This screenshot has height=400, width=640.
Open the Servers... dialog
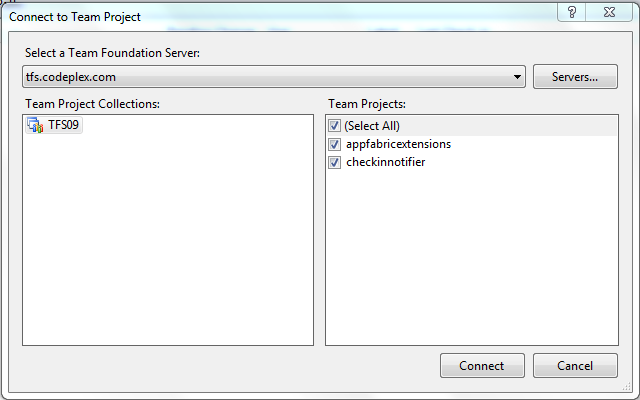click(575, 77)
